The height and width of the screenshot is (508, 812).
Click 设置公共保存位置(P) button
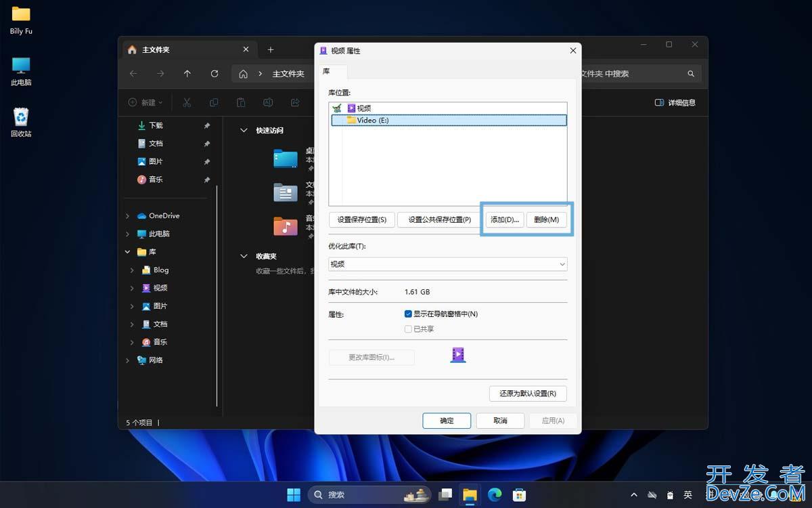click(440, 219)
